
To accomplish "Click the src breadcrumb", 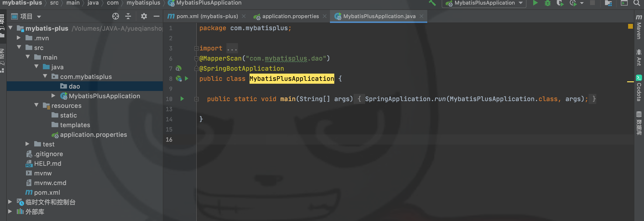I will [x=54, y=3].
